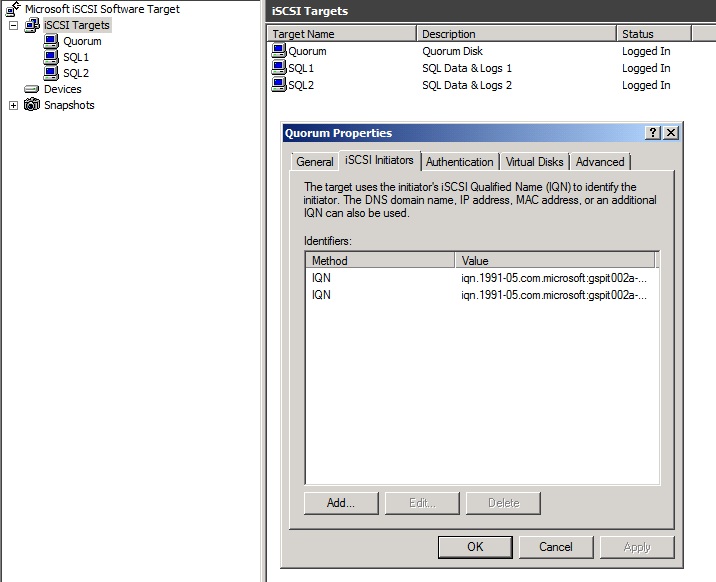Click the Apply button
Viewport: 716px width, 582px height.
(637, 547)
